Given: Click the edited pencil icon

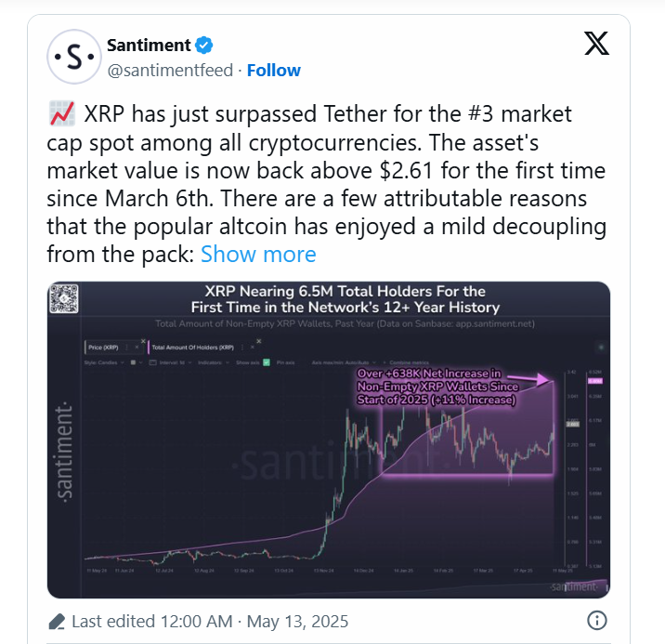Looking at the screenshot, I should (57, 622).
